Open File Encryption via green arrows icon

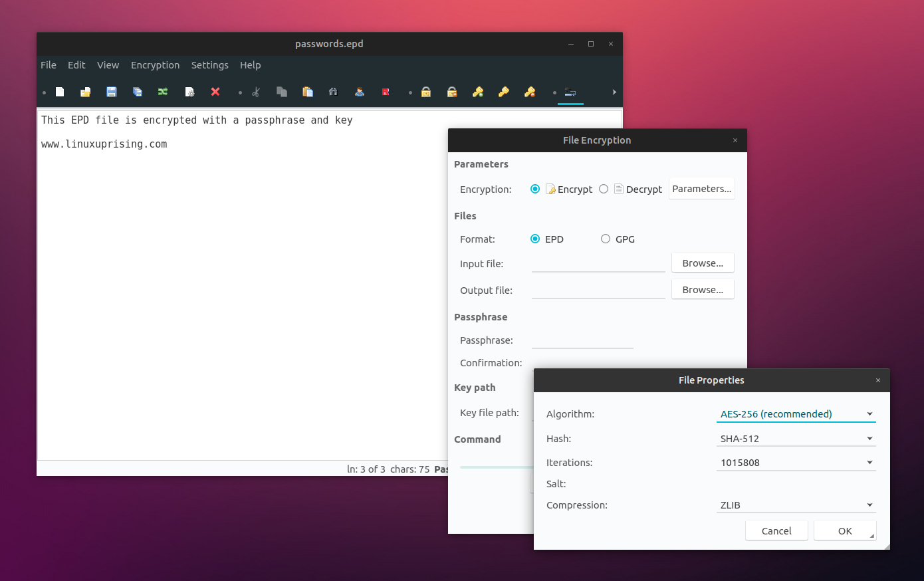[x=163, y=92]
